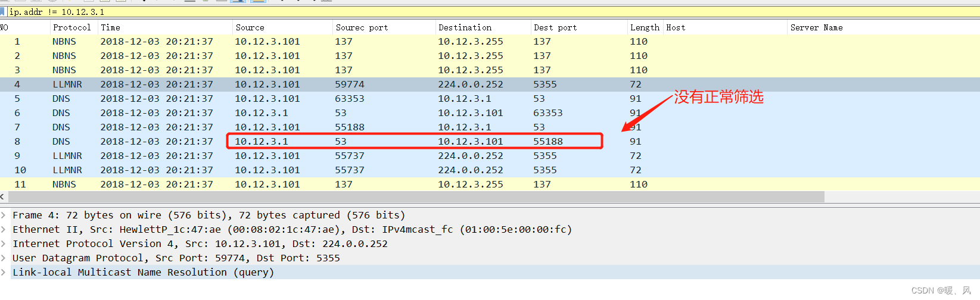The image size is (980, 300).
Task: Expand the User Datagram Protocol node
Action: click(4, 258)
